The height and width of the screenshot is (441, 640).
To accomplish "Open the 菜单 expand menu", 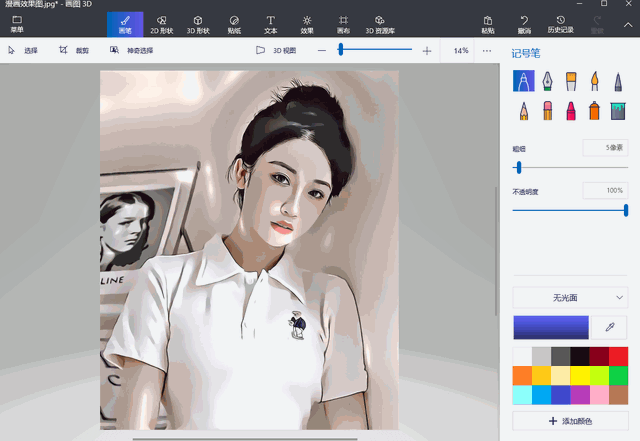I will click(x=17, y=24).
